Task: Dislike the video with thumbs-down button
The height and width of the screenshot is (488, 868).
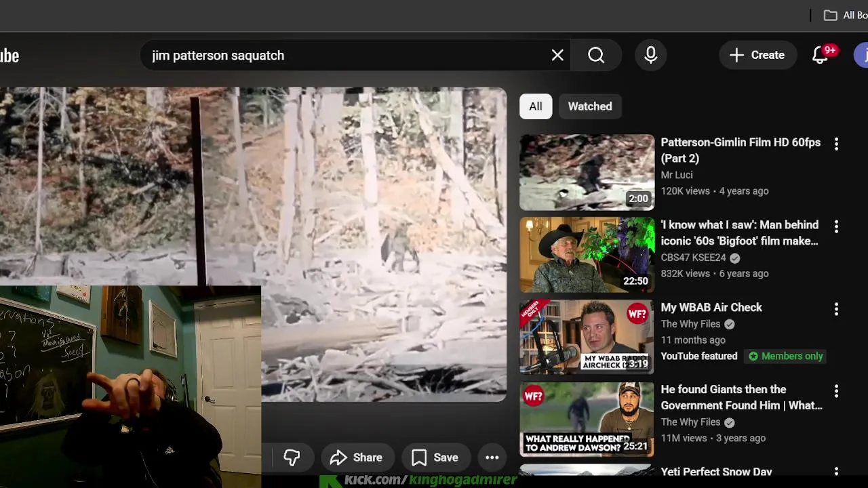Action: [292, 457]
